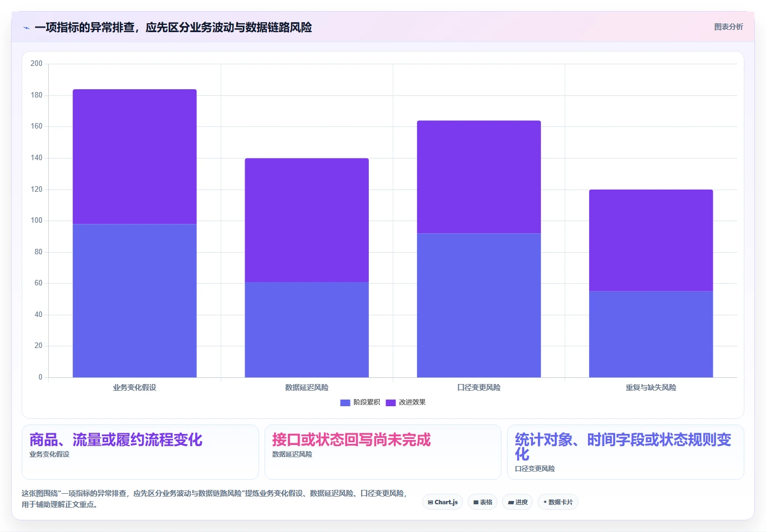This screenshot has width=766, height=532.
Task: Click the blue segment of the 业务变化假设 bar
Action: click(135, 300)
